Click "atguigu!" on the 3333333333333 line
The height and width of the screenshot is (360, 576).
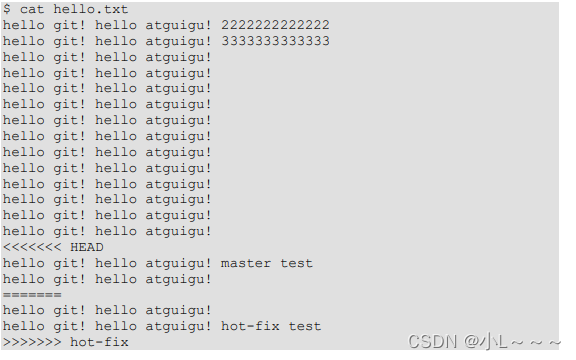click(x=179, y=42)
